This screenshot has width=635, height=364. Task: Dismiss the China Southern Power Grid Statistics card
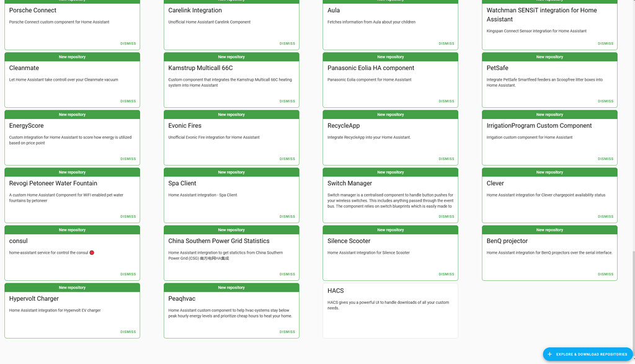click(287, 274)
